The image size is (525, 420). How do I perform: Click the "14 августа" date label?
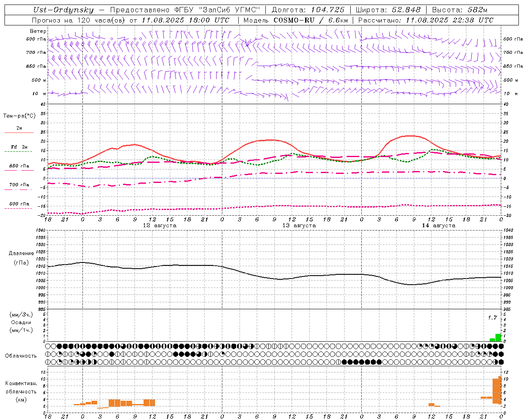click(x=438, y=226)
